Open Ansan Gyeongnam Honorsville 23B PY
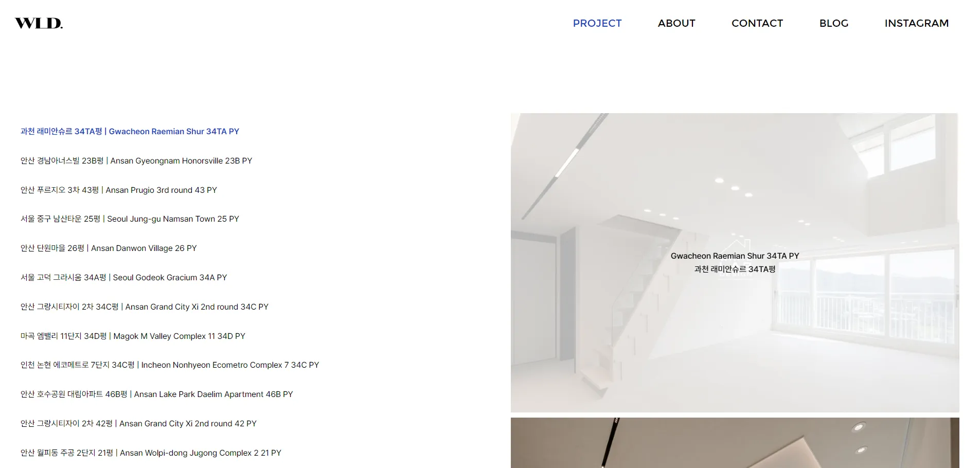 pos(136,161)
